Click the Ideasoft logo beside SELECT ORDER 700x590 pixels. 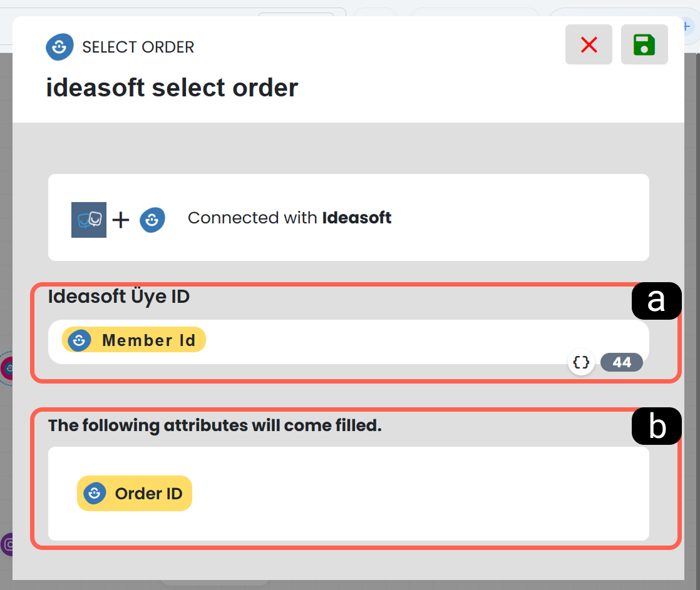(x=59, y=46)
